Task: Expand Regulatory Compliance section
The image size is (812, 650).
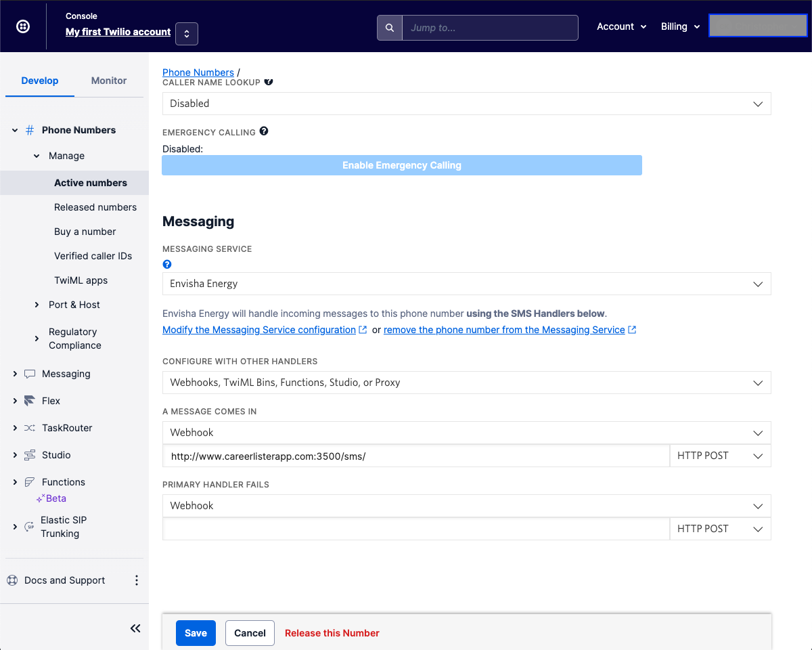Action: [37, 339]
